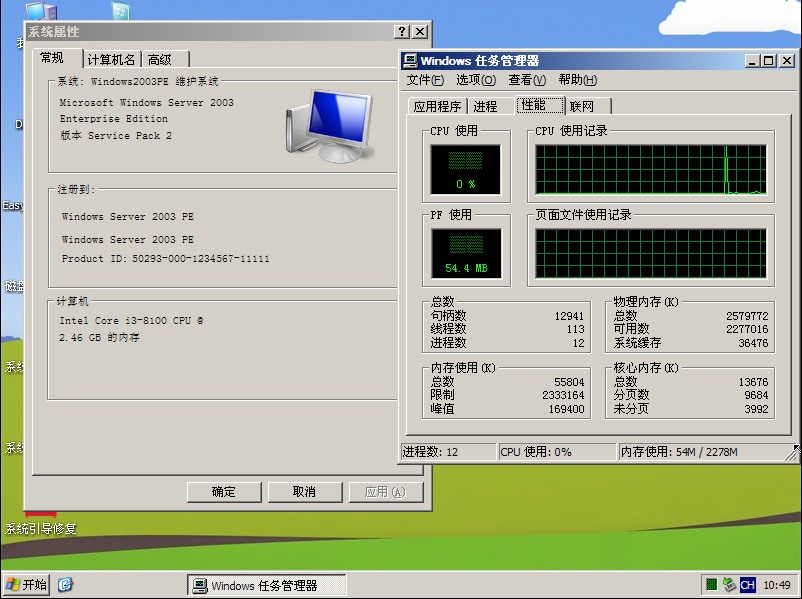The height and width of the screenshot is (599, 802).
Task: Open the 应用程序 tab in Task Manager
Action: tap(437, 106)
